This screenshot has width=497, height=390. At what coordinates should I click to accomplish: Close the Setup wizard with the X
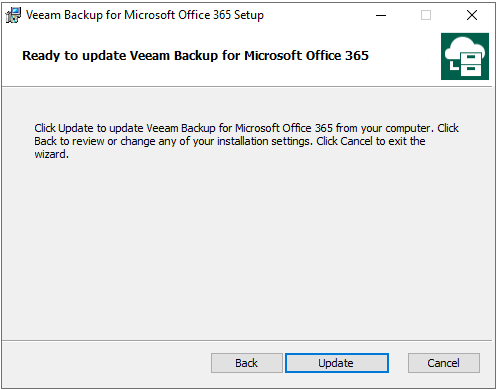click(x=472, y=15)
